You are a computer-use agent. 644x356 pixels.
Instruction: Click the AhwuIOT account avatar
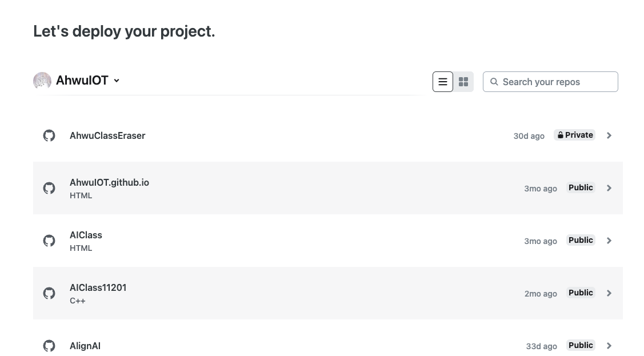pos(42,81)
